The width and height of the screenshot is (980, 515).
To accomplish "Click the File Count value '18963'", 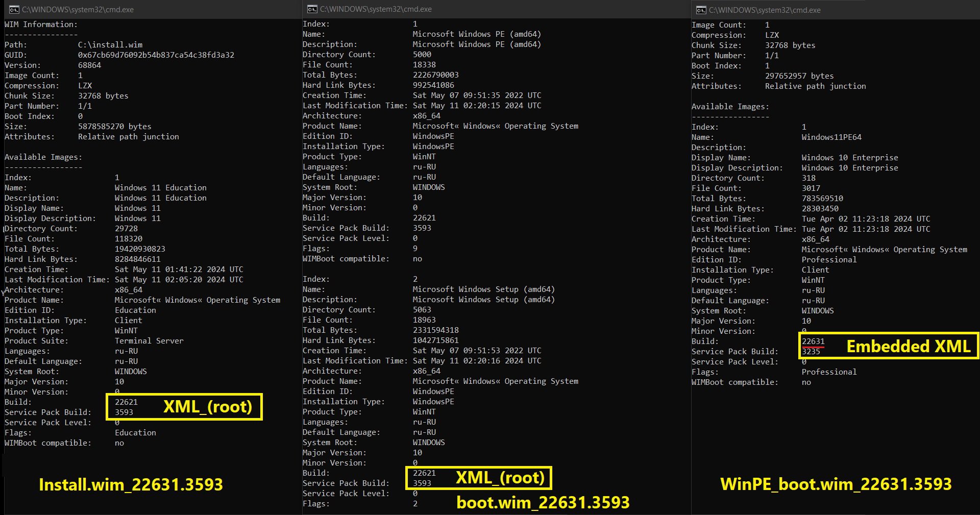I will 424,320.
